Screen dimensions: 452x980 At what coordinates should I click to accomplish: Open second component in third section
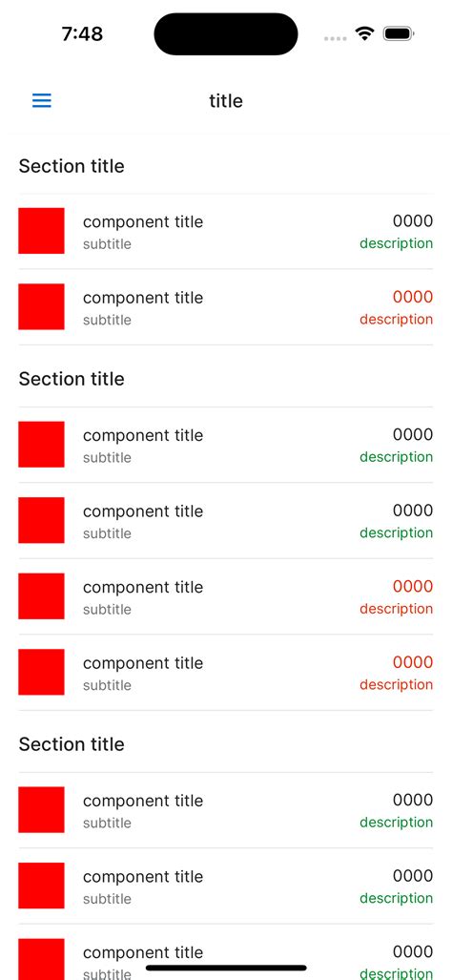coord(226,886)
